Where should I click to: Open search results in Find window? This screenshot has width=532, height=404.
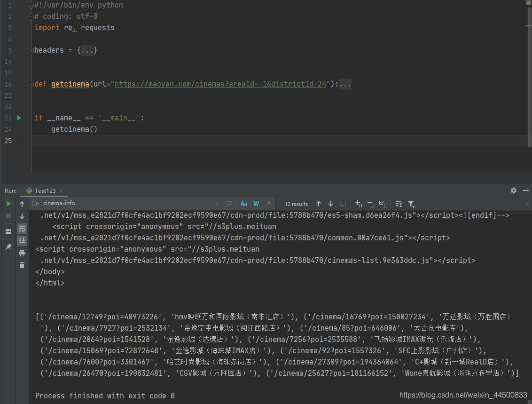[399, 204]
